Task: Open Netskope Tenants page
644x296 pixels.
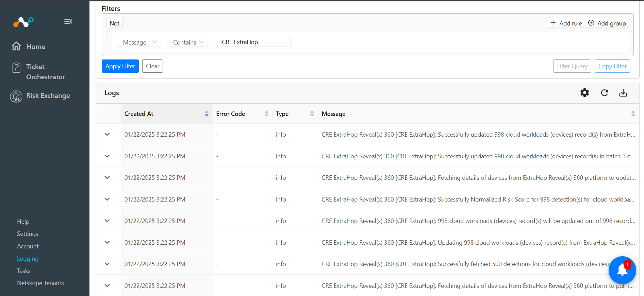Action: [40, 283]
